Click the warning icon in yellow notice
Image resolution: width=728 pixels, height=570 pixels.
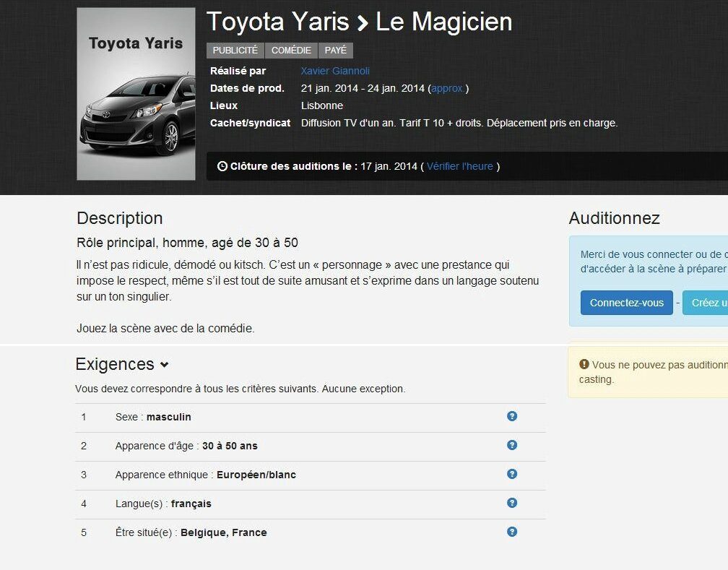coord(584,365)
